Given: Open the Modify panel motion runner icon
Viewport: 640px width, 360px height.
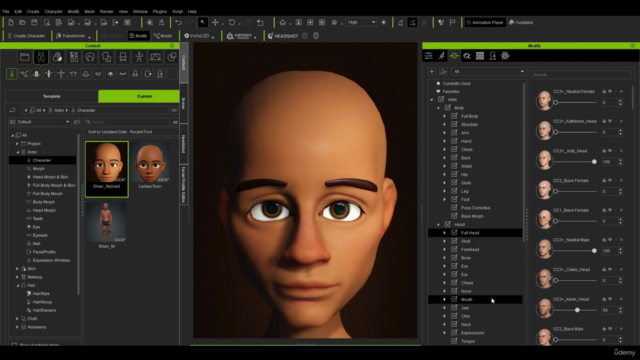Looking at the screenshot, I should coord(441,56).
